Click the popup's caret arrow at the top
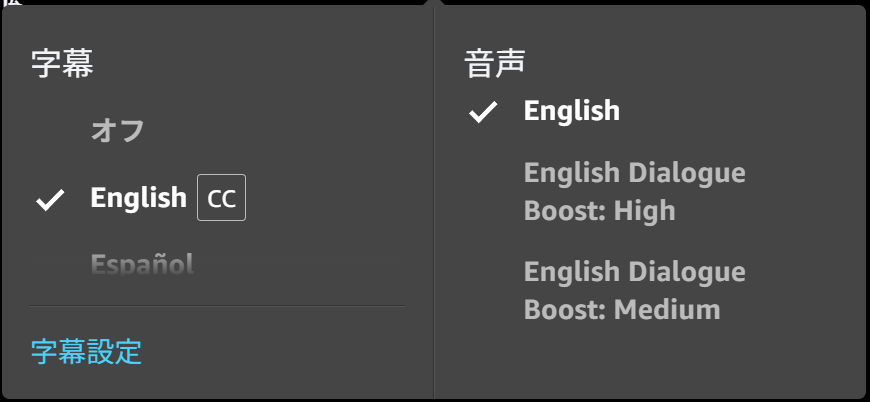The height and width of the screenshot is (402, 870). coord(434,3)
